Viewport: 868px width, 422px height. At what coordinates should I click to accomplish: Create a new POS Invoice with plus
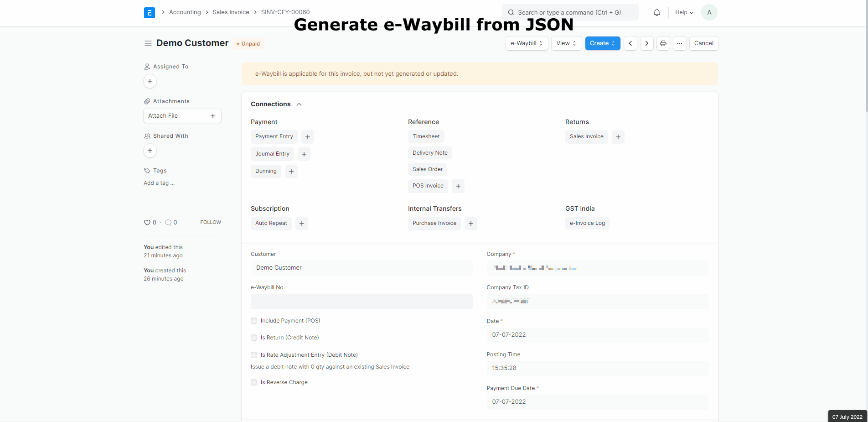pos(458,186)
